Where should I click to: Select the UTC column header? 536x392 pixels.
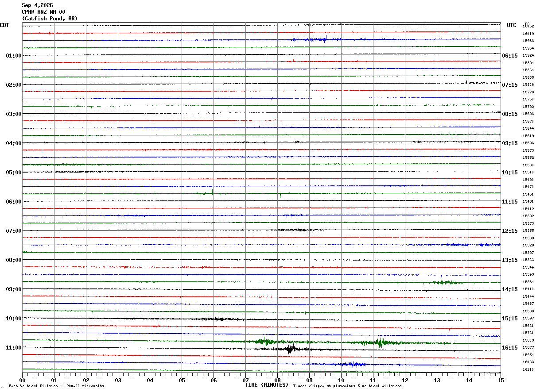click(512, 25)
